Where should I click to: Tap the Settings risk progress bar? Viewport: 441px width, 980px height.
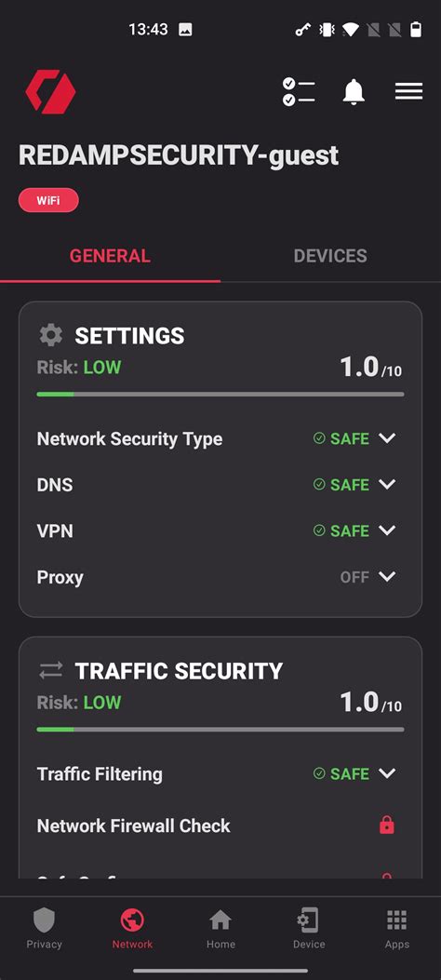220,395
